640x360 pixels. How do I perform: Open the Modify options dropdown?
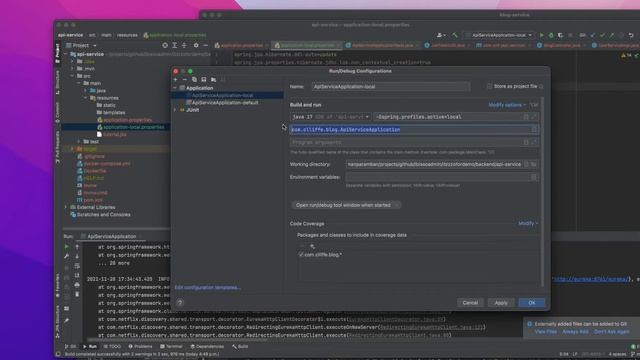point(507,105)
